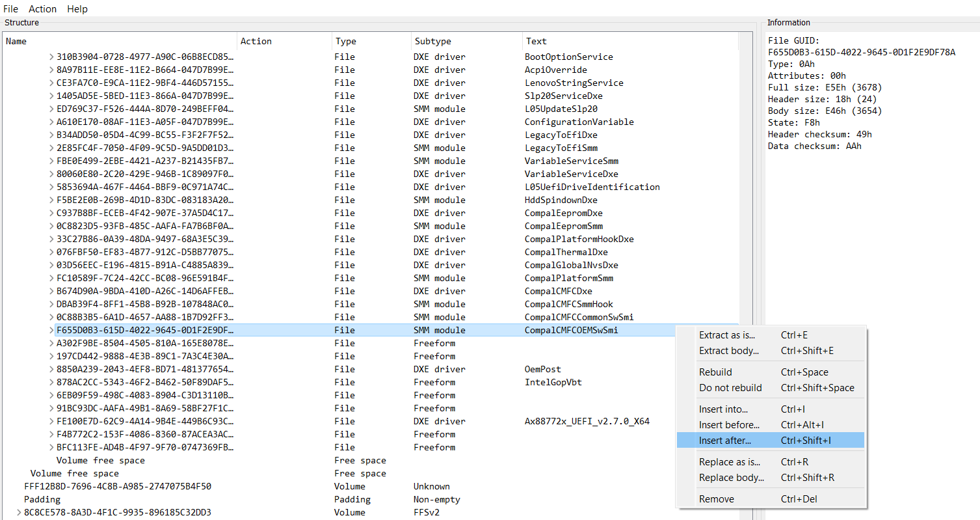Select the VariableServiceDxe row
Image resolution: width=980 pixels, height=520 pixels.
pos(371,174)
